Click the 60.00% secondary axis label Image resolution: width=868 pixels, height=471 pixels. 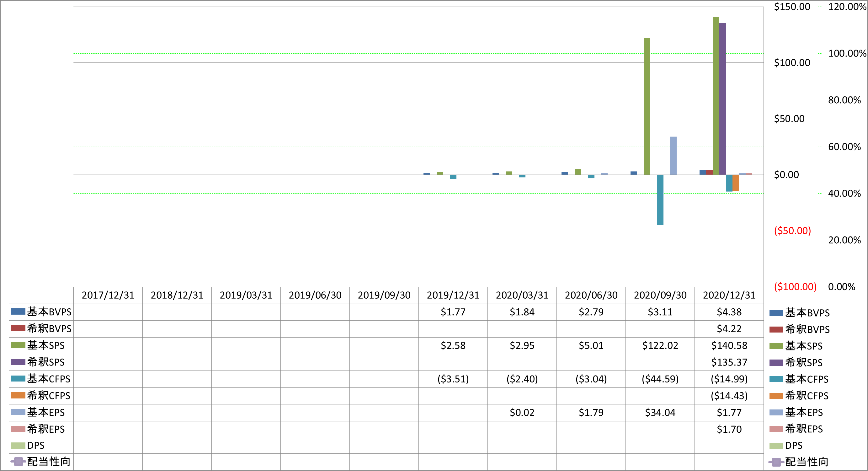point(845,147)
